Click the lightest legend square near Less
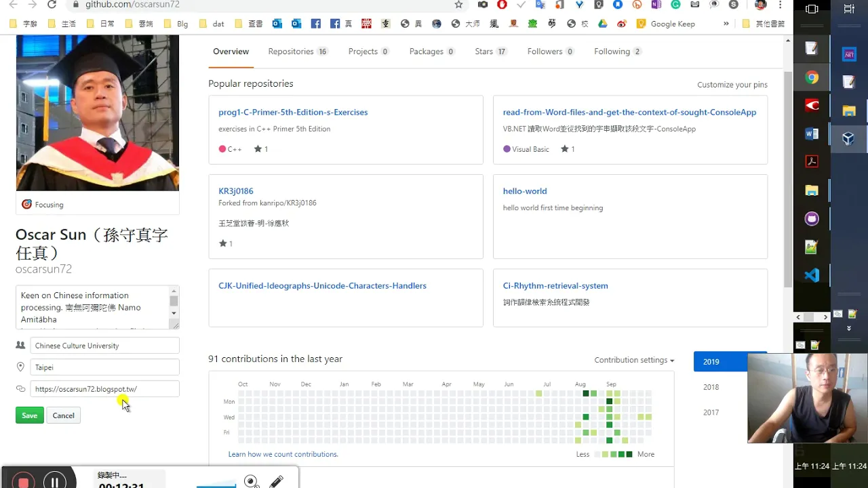The height and width of the screenshot is (488, 868). [x=597, y=454]
